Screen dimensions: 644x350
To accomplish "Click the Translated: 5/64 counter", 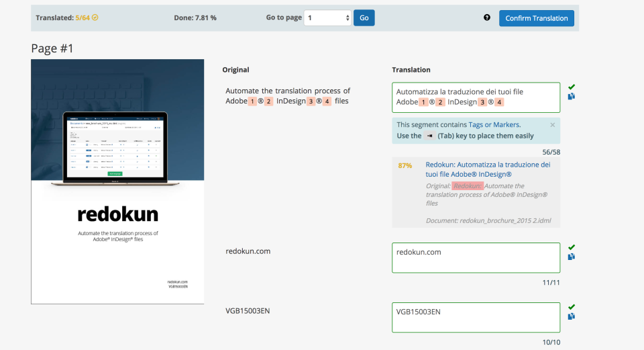I will (62, 17).
